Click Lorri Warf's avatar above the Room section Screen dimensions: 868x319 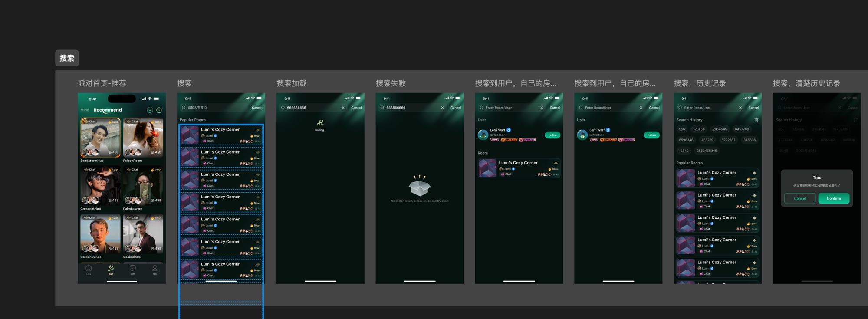click(483, 135)
